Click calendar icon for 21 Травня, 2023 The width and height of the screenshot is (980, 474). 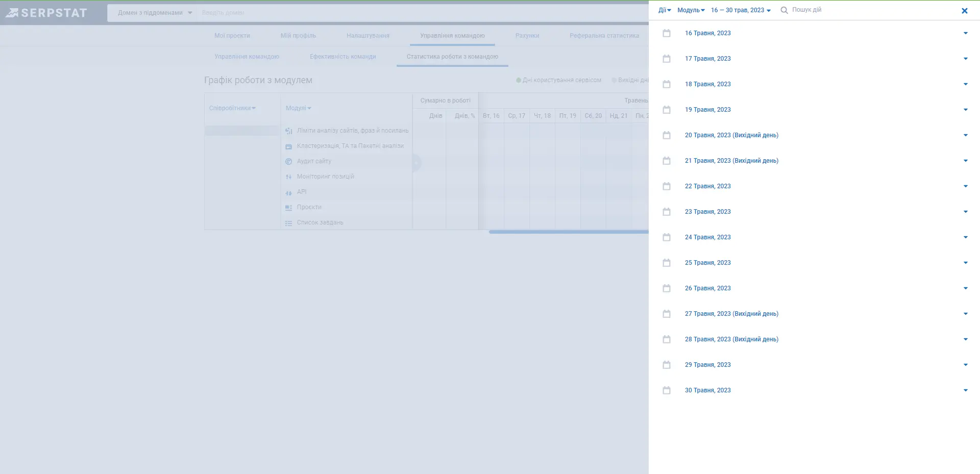667,161
